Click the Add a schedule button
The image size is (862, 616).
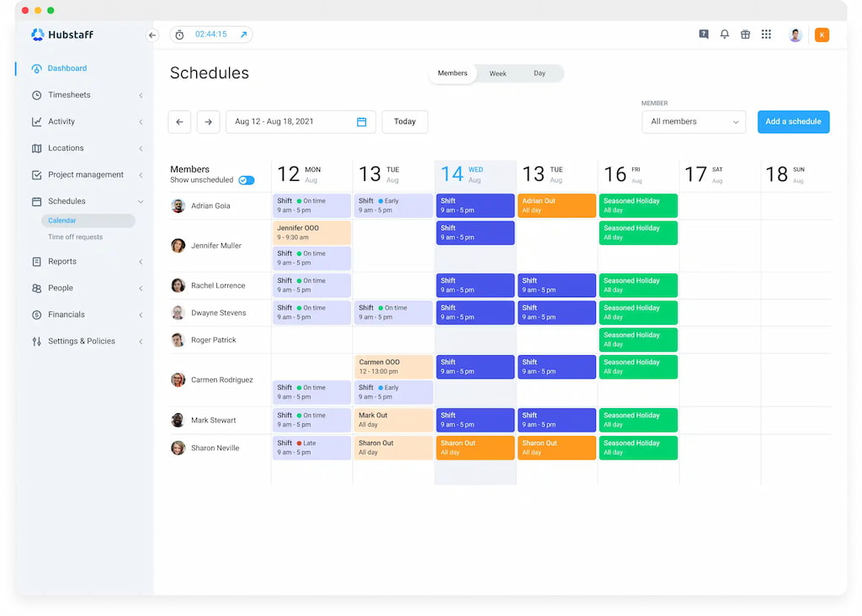pyautogui.click(x=793, y=121)
